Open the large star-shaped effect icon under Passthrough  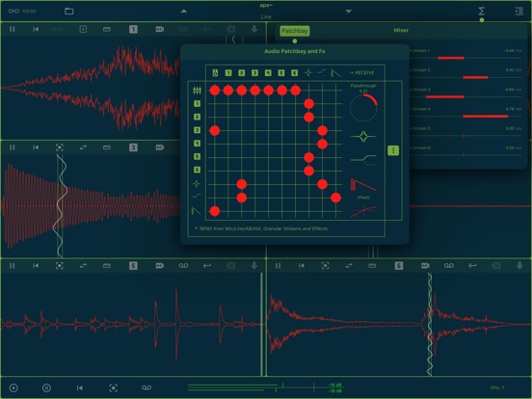(x=363, y=137)
